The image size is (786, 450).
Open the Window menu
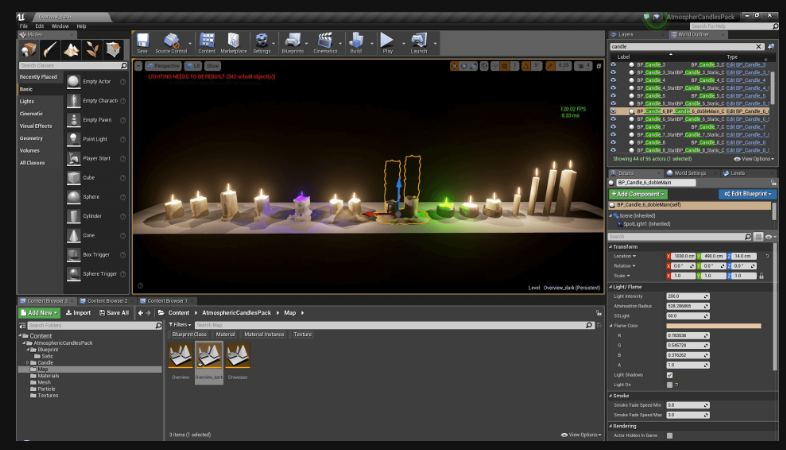(x=60, y=26)
